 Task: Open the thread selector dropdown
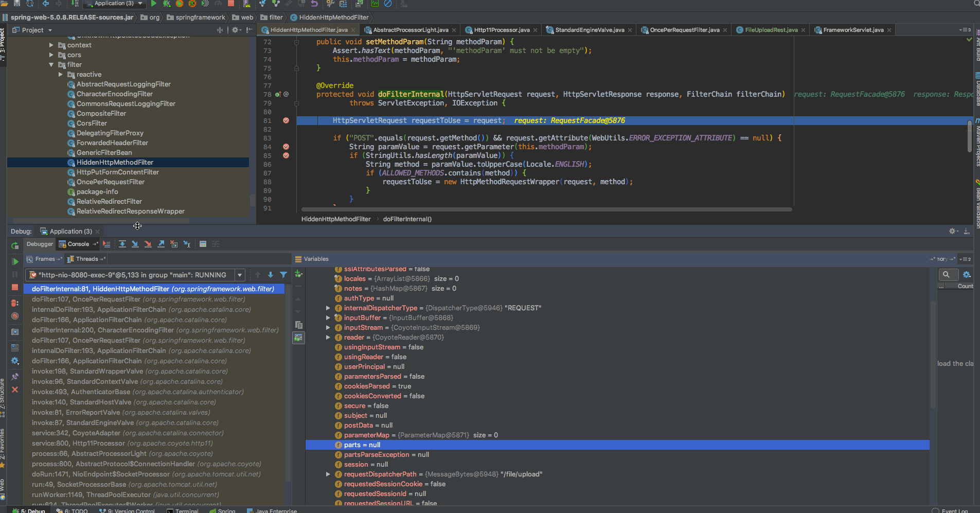point(240,275)
